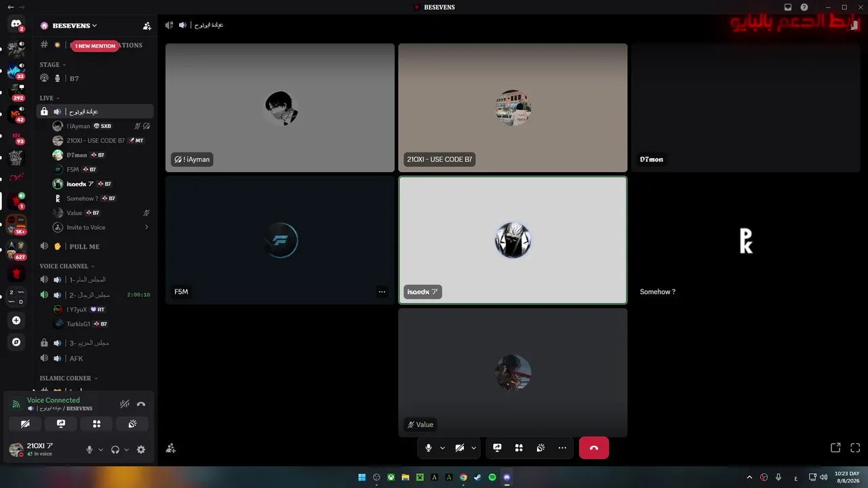This screenshot has width=868, height=488.
Task: Open more options in call bar
Action: pos(562,448)
